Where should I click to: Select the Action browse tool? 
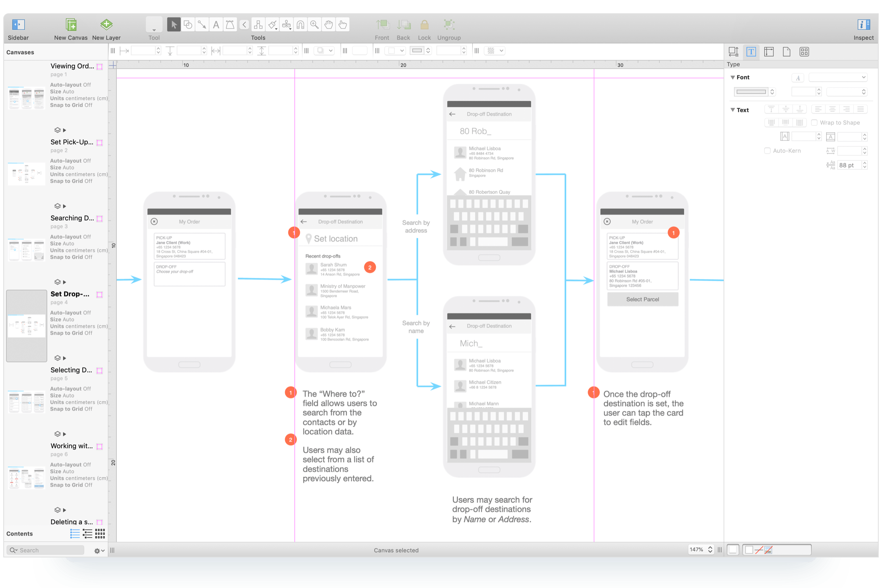point(343,25)
